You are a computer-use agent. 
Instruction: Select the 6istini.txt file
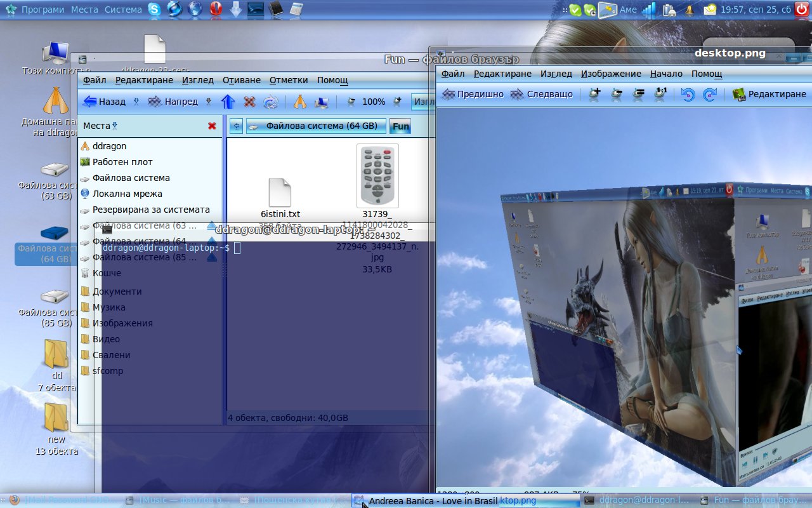click(x=280, y=198)
